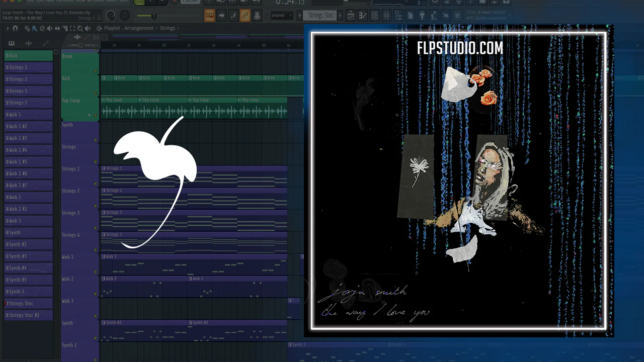Screen dimensions: 644x362
Task: Select the Top Loop audio clip at bar 59
Action: [x=119, y=108]
